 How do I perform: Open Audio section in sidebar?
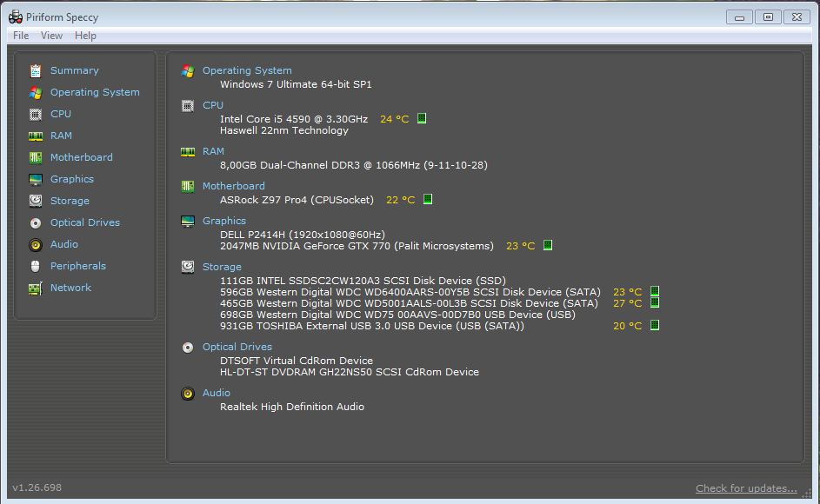tap(63, 244)
